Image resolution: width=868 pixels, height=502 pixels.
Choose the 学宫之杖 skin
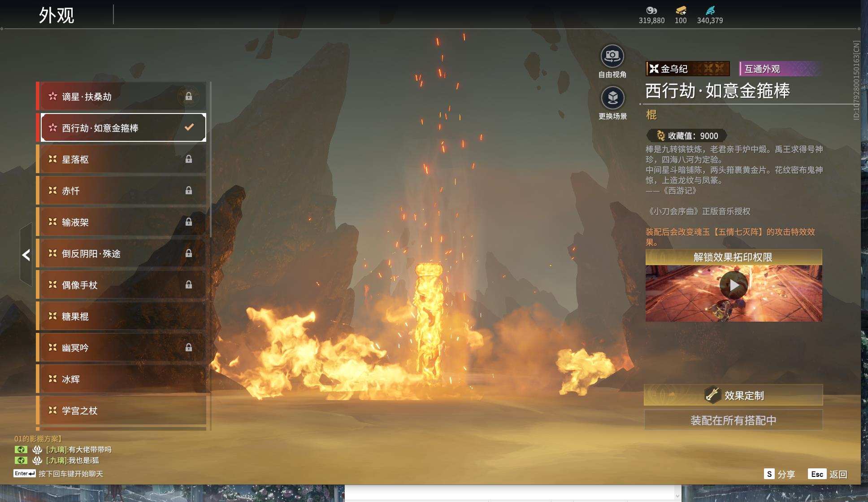(x=121, y=410)
